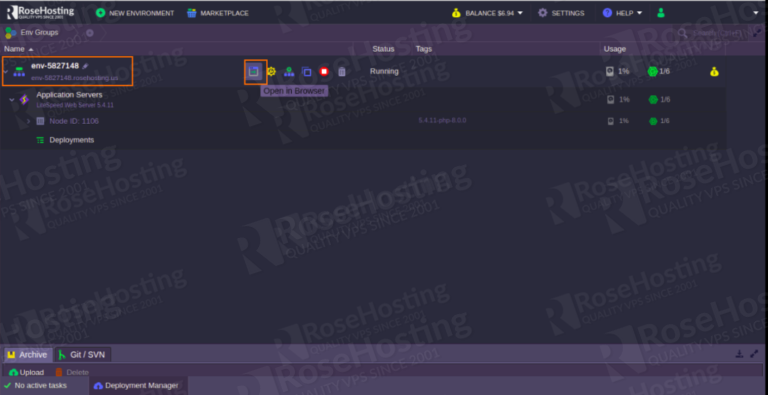Click the search magnifier icon
This screenshot has height=395, width=768.
pyautogui.click(x=682, y=33)
